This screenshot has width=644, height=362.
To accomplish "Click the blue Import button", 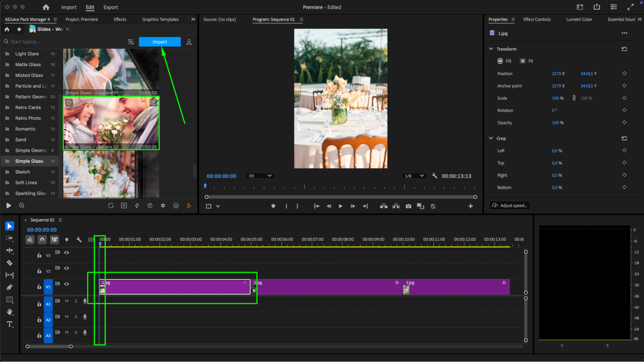I will tap(160, 42).
